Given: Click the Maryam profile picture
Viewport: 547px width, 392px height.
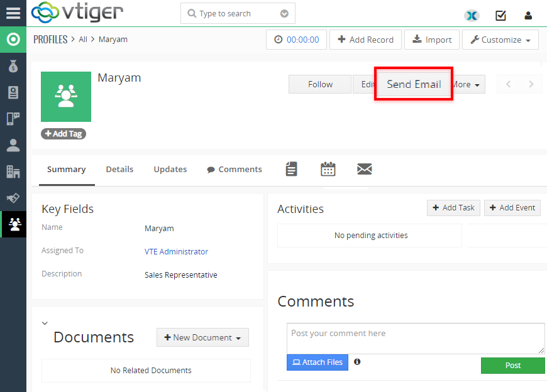Looking at the screenshot, I should 66,97.
